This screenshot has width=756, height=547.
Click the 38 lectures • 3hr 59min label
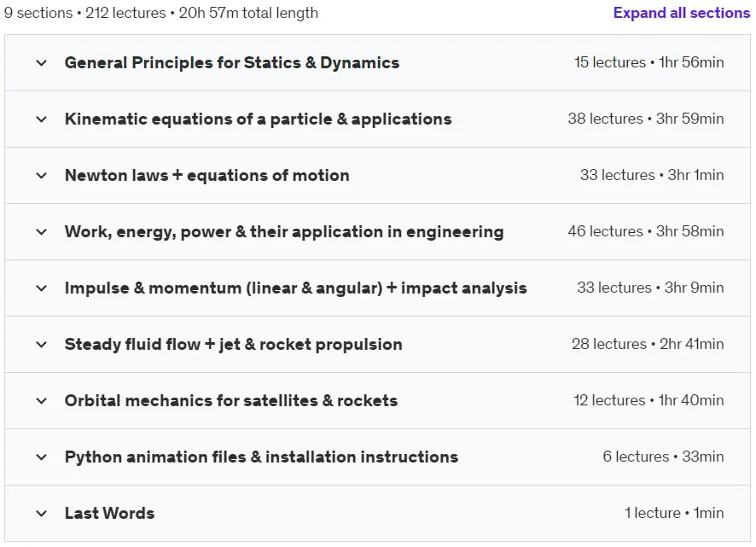point(646,119)
